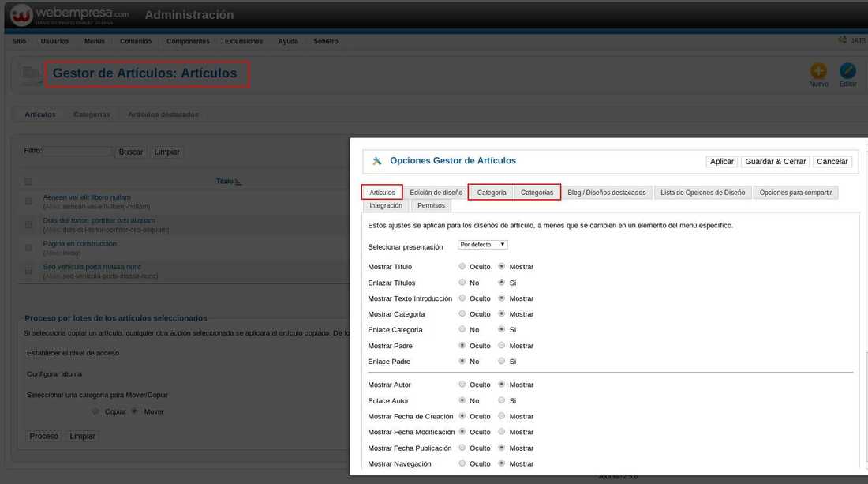
Task: Click the Opciones wrench tools icon
Action: (x=377, y=161)
